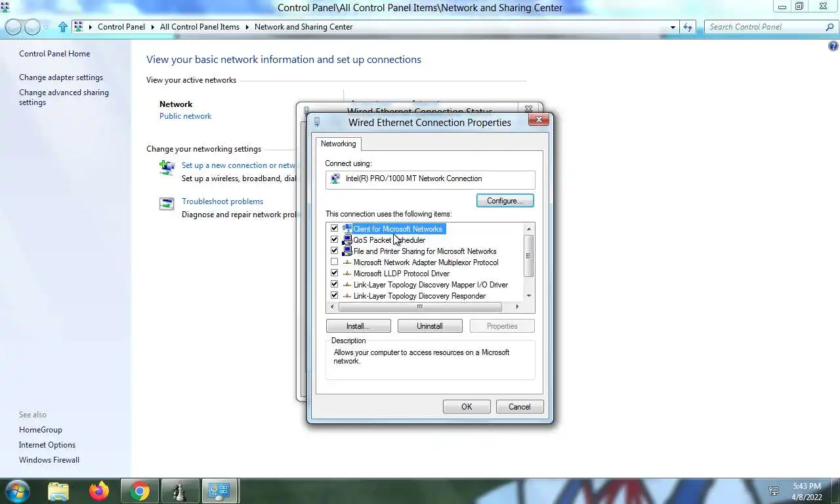
Task: Launch Google Chrome from the taskbar
Action: coord(139,491)
